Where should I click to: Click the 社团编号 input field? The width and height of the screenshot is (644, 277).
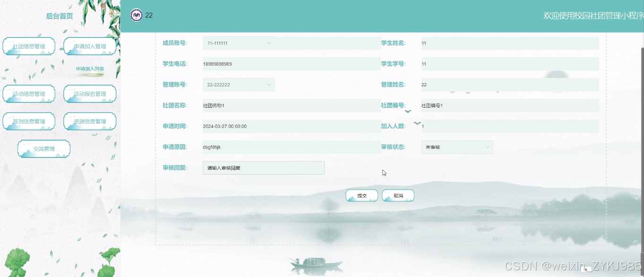tap(510, 105)
